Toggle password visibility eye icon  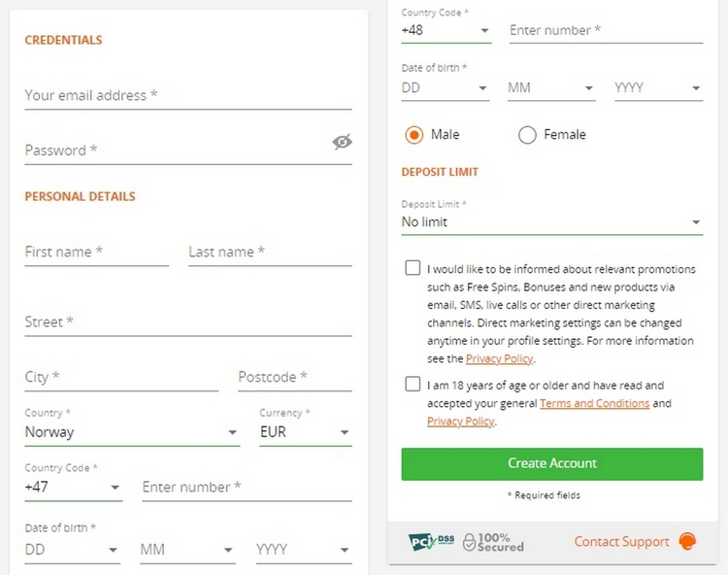(342, 142)
